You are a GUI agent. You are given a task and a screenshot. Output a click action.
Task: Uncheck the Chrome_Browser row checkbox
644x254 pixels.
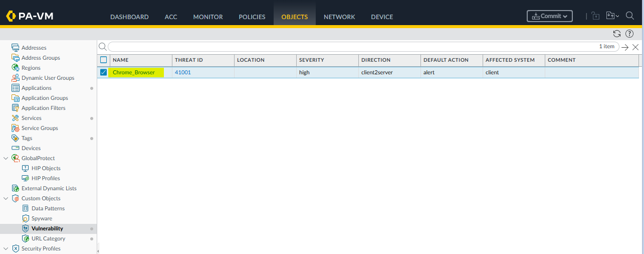point(104,72)
